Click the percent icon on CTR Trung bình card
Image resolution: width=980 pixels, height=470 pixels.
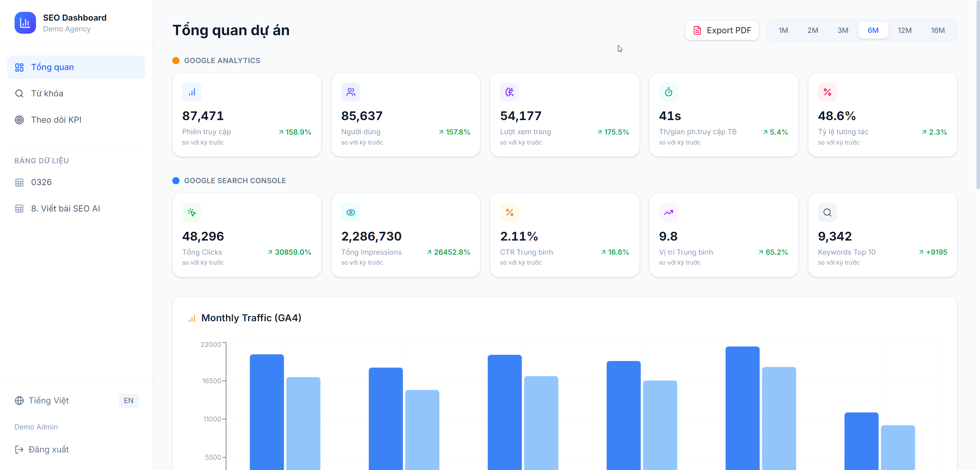click(509, 212)
